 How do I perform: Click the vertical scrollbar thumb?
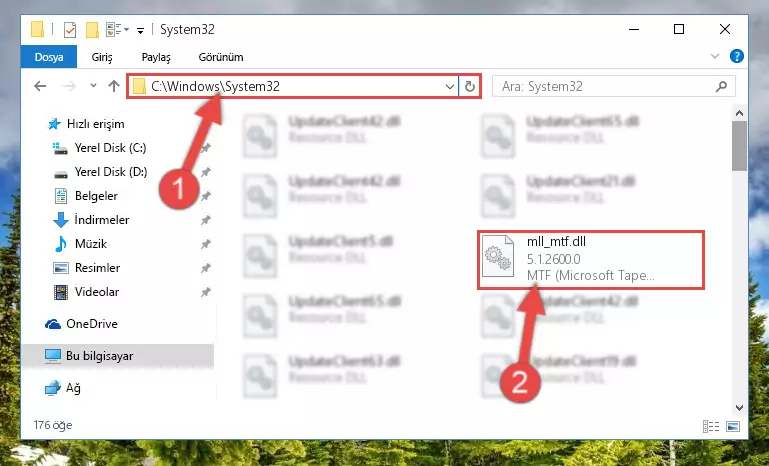tap(739, 146)
